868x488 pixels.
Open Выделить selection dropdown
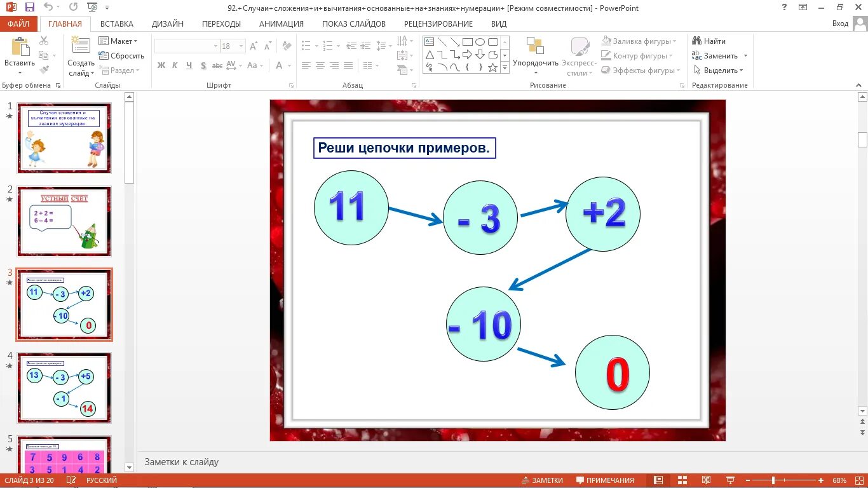tap(718, 70)
